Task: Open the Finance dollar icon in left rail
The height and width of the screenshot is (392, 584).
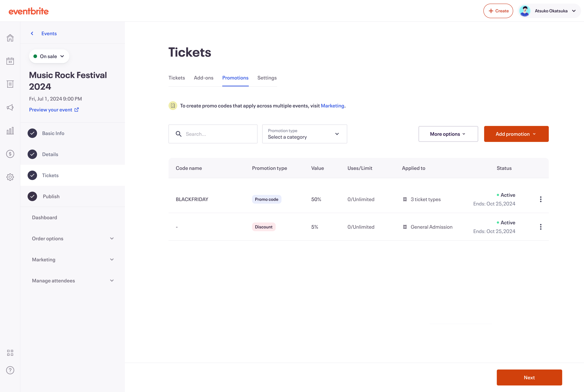Action: point(10,154)
